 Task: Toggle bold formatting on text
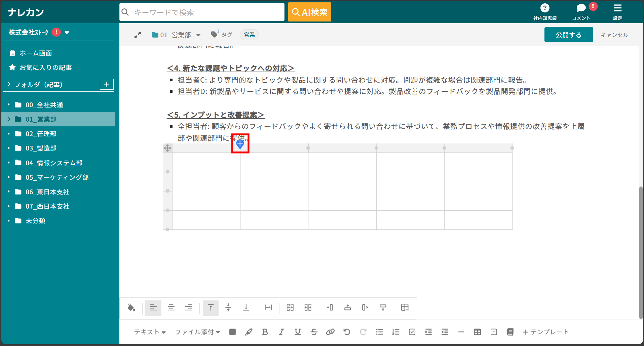265,332
